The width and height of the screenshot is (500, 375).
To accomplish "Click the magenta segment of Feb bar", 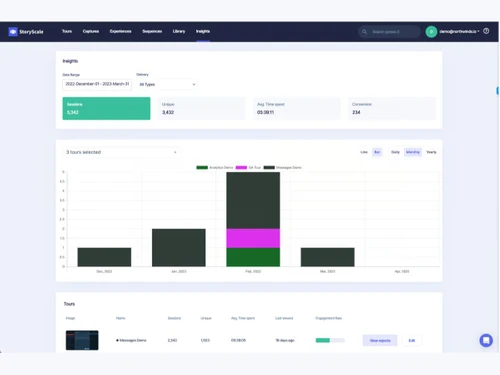I will pyautogui.click(x=253, y=238).
